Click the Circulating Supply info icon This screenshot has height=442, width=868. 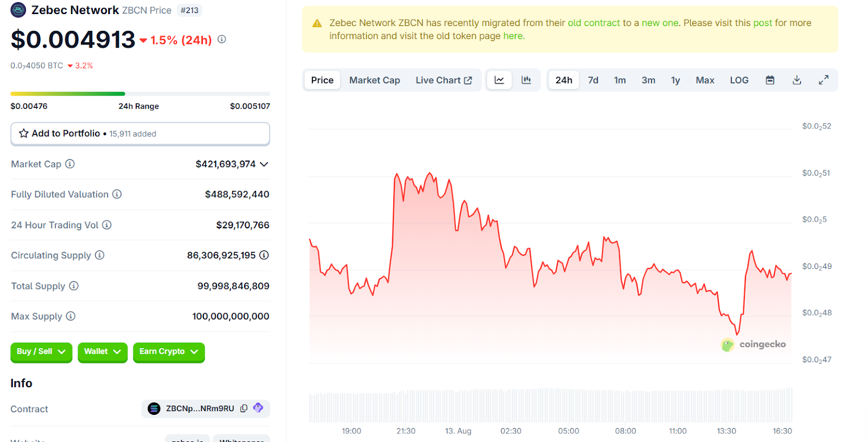pyautogui.click(x=100, y=255)
